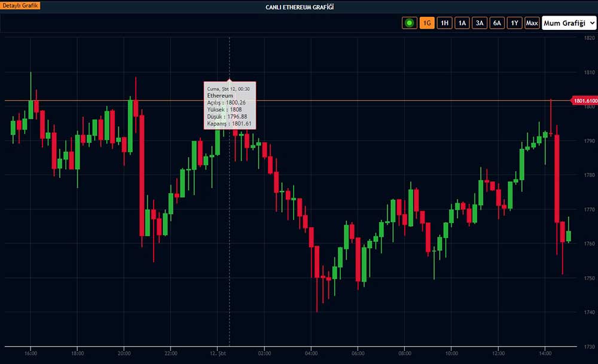
Task: Click the 08:00 time axis label
Action: pyautogui.click(x=405, y=353)
